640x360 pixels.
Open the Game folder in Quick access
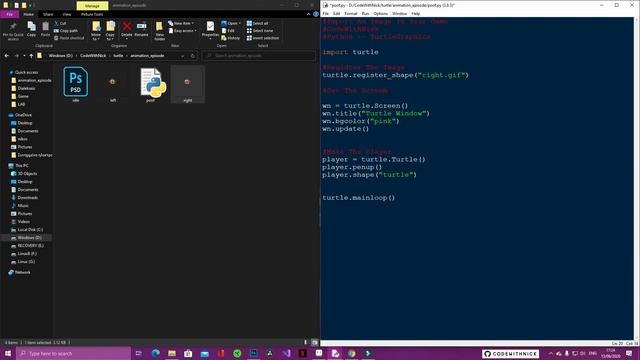tap(23, 96)
